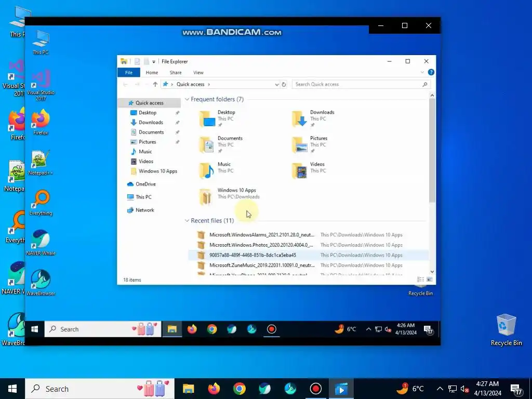
Task: Select This PC in the navigation pane
Action: pos(143,197)
